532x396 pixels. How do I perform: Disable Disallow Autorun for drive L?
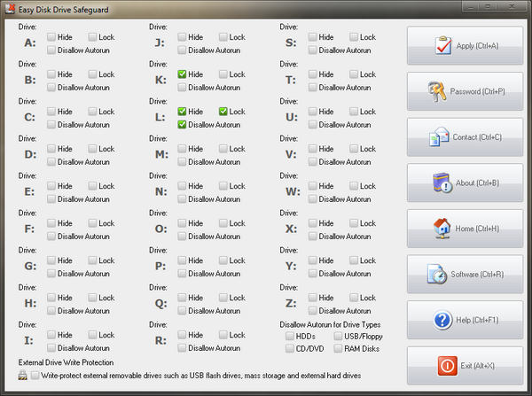click(183, 125)
